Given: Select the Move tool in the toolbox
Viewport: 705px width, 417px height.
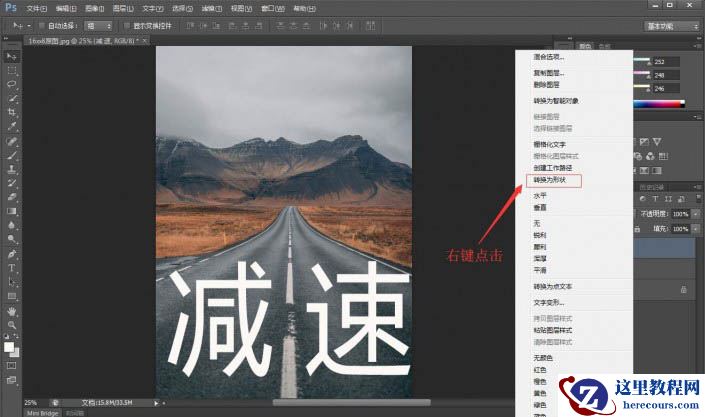Looking at the screenshot, I should coord(12,56).
